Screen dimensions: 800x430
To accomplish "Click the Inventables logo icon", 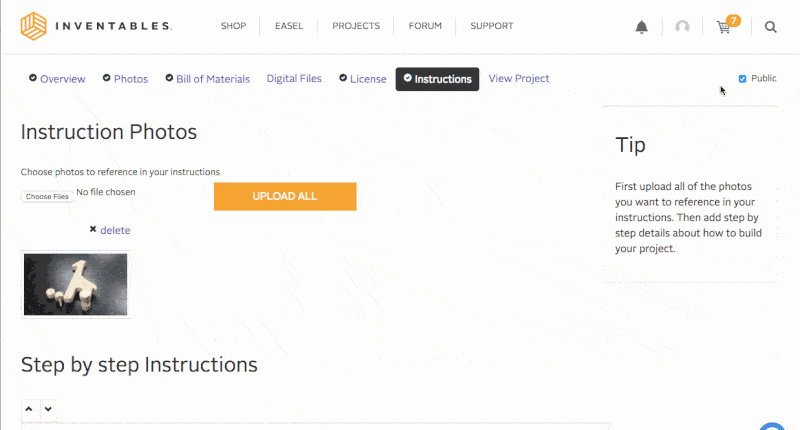I will pyautogui.click(x=34, y=26).
